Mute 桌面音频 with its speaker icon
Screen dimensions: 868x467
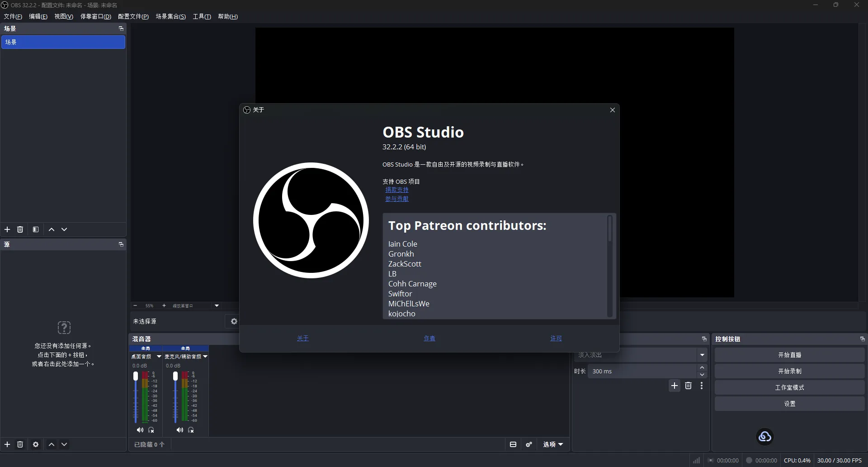(140, 430)
